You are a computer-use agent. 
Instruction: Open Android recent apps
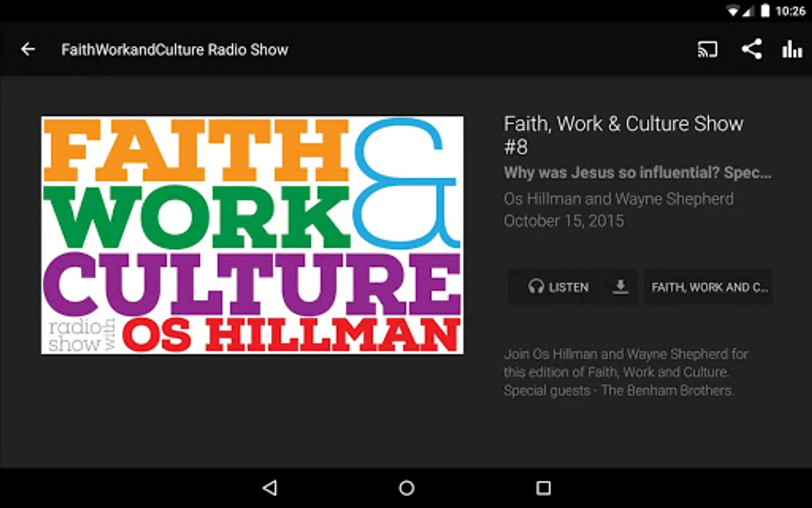point(543,488)
